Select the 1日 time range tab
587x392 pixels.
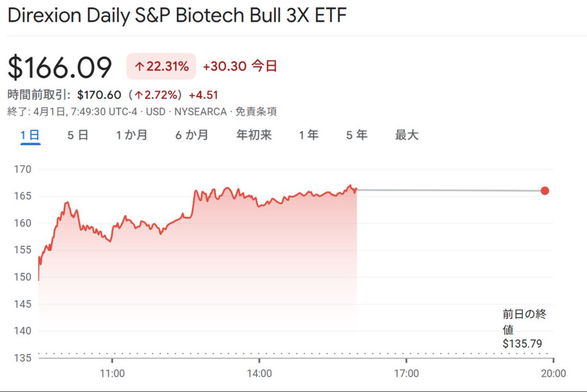click(30, 135)
